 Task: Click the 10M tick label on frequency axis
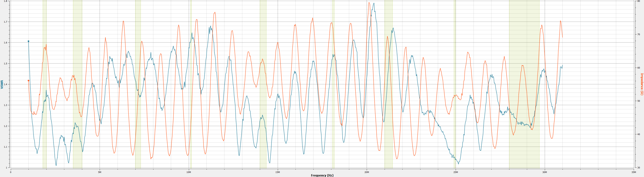coord(189,172)
